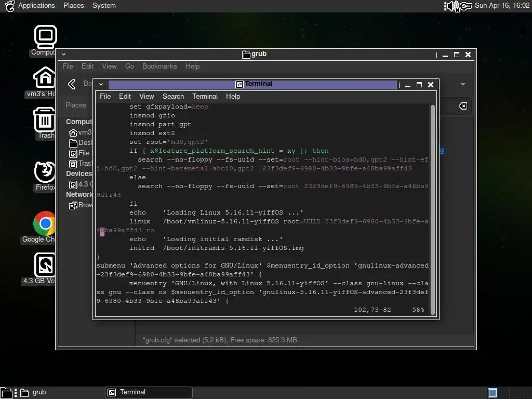Close the grub file manager window
532x399 pixels.
pyautogui.click(x=468, y=55)
